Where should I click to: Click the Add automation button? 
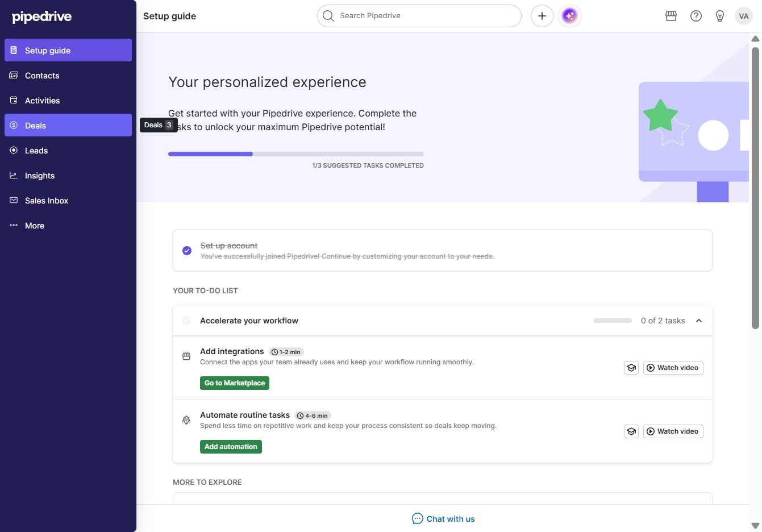pos(231,447)
